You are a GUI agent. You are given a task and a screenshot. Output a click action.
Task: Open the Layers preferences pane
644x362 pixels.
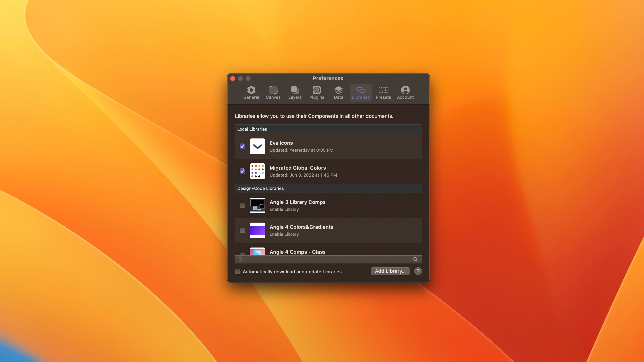(295, 93)
